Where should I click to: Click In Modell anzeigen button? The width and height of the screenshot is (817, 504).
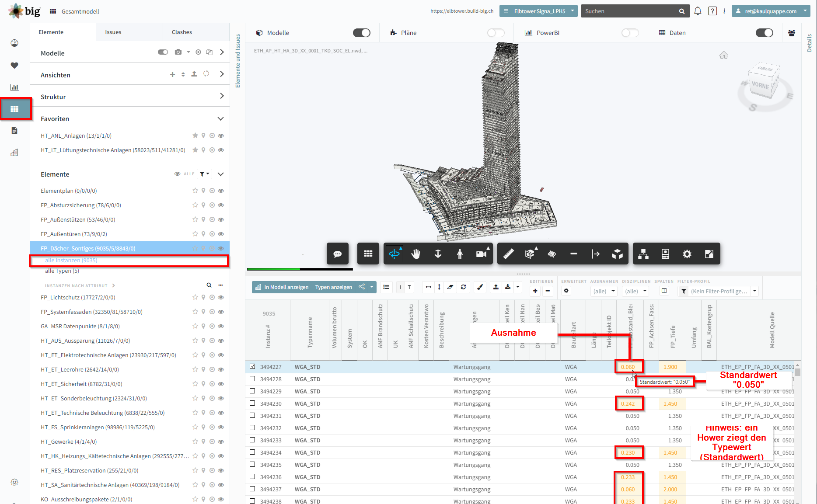pyautogui.click(x=282, y=287)
